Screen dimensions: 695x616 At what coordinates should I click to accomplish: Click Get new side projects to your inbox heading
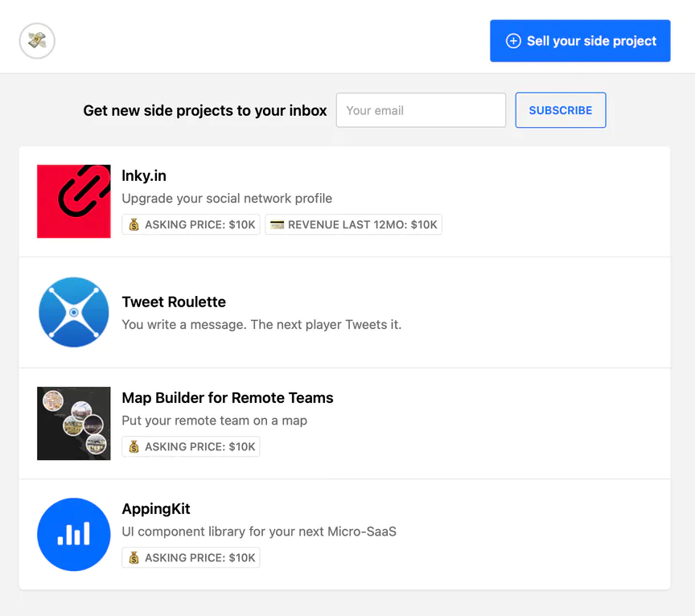coord(205,110)
